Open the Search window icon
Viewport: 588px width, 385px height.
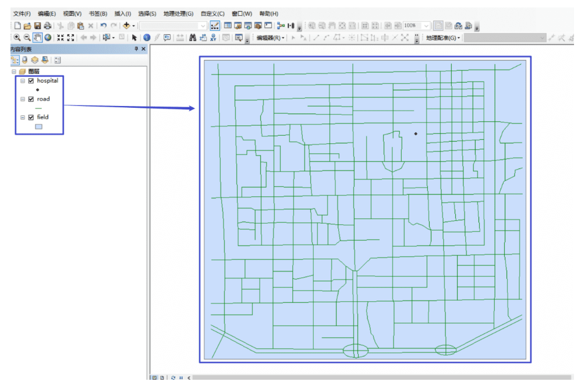tap(248, 26)
